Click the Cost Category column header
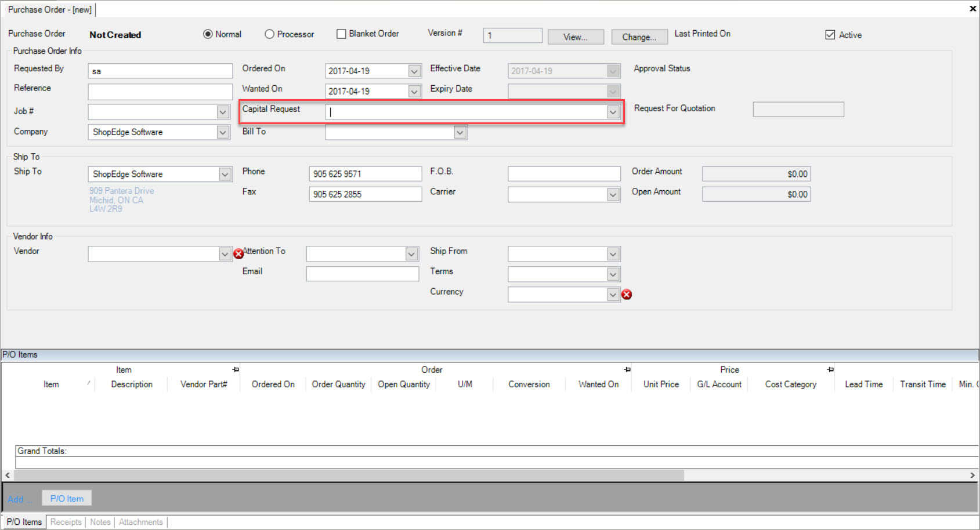 (790, 384)
